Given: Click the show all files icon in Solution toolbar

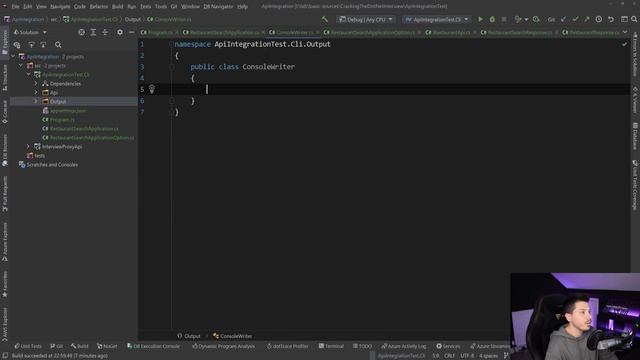Looking at the screenshot, I should click(17, 45).
